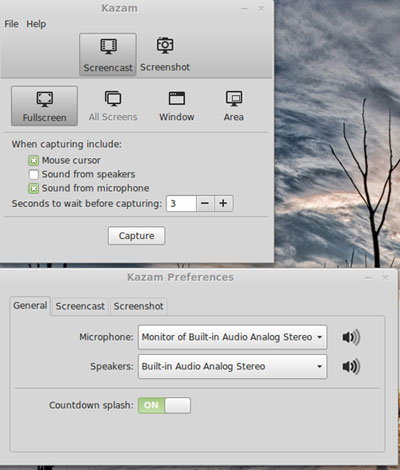The image size is (400, 470).
Task: Click the Capture button
Action: [x=136, y=236]
